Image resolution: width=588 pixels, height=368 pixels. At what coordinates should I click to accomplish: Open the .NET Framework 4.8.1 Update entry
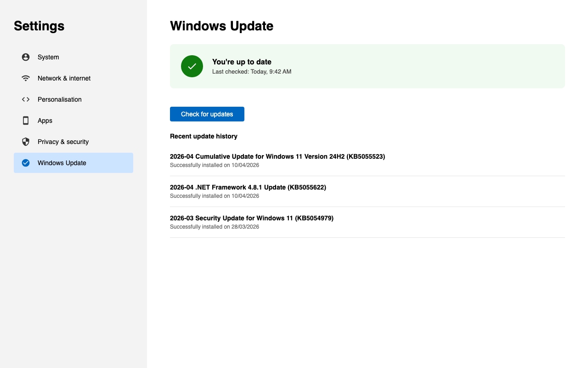[x=367, y=191]
